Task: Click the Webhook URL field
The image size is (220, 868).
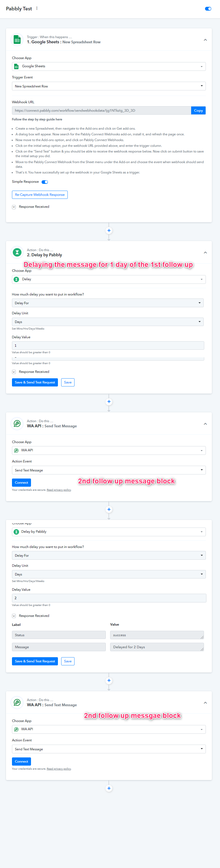Action: pyautogui.click(x=102, y=111)
